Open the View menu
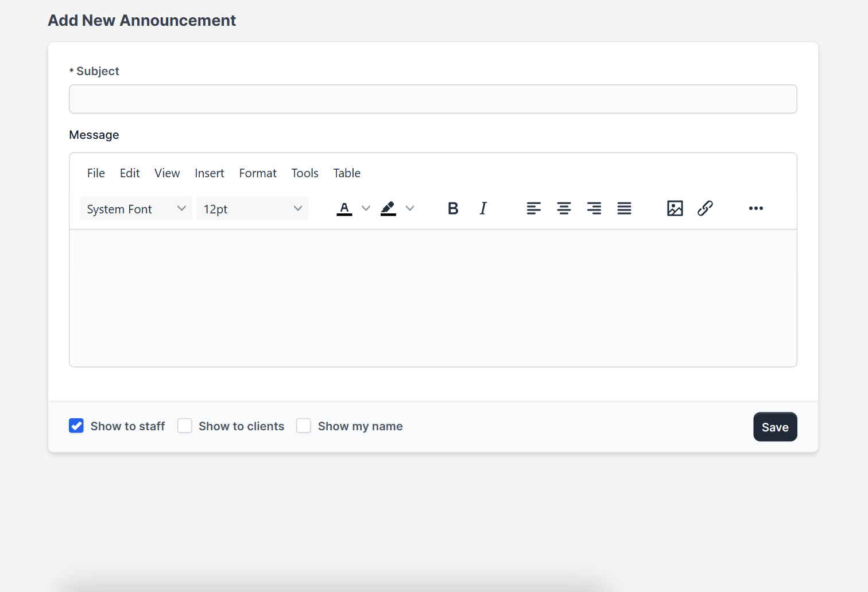Screen dimensions: 868x592 [x=167, y=173]
